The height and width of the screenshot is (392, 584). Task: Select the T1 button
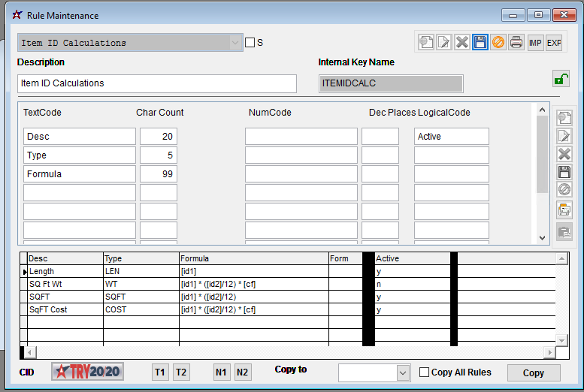160,372
